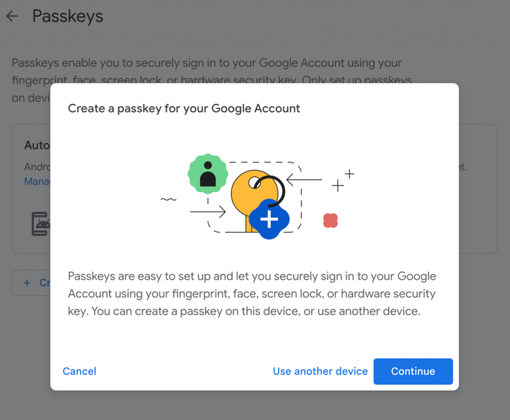Open the partially hidden Manage link
The image size is (510, 420).
pyautogui.click(x=37, y=181)
